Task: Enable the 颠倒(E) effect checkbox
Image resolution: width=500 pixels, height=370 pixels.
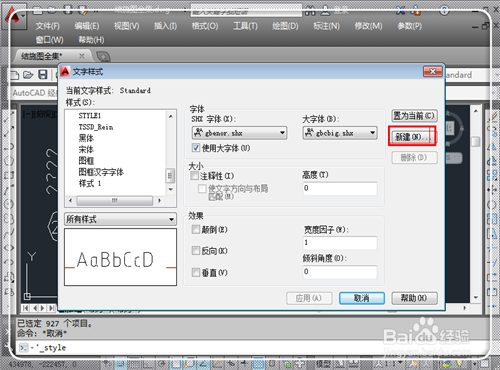Action: [x=196, y=229]
